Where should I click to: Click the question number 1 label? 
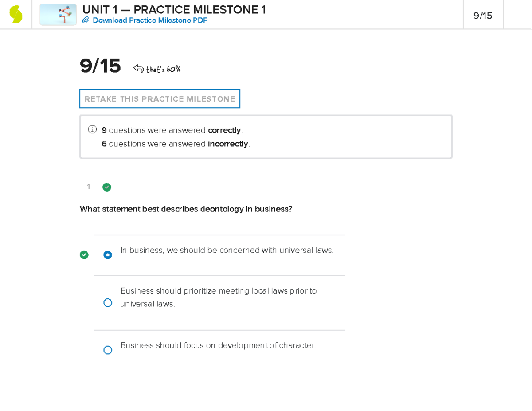point(88,187)
